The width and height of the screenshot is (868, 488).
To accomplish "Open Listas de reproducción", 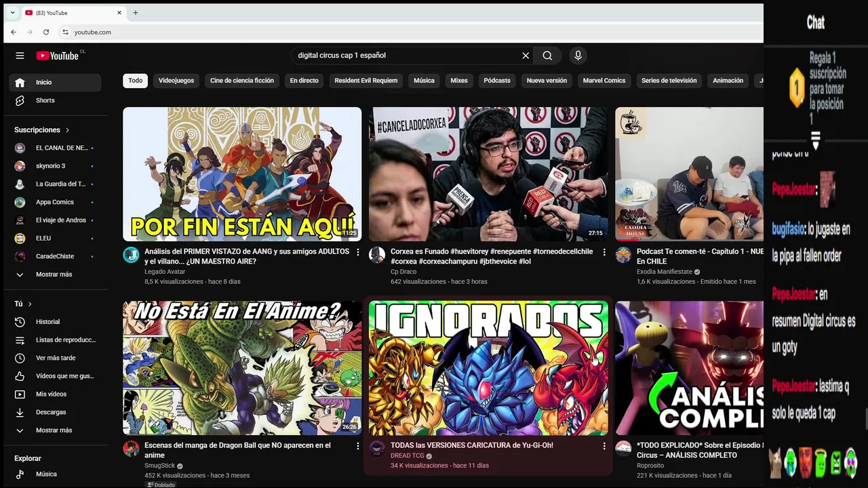I will click(x=55, y=340).
